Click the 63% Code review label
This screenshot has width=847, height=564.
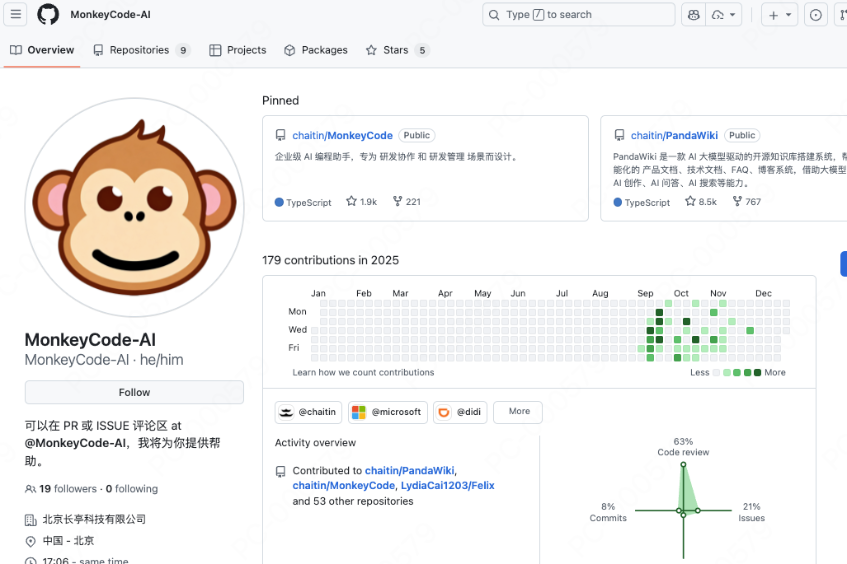coord(683,447)
